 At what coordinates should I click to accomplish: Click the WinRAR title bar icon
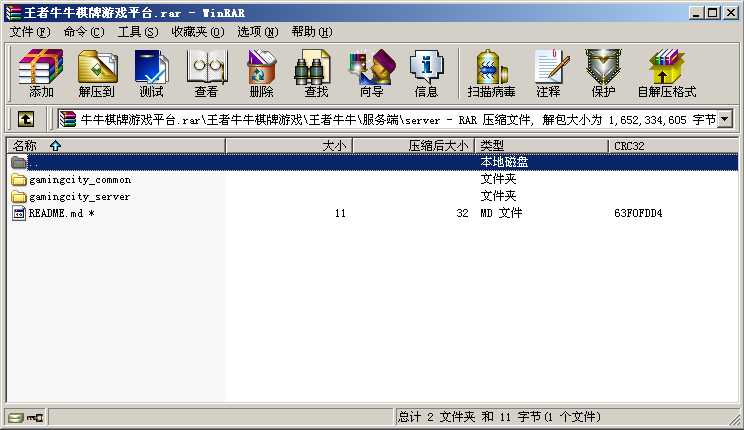tap(13, 13)
